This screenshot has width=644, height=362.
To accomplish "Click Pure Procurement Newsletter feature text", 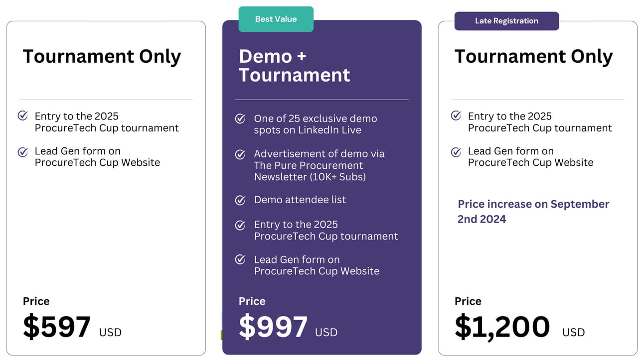I will coord(320,165).
